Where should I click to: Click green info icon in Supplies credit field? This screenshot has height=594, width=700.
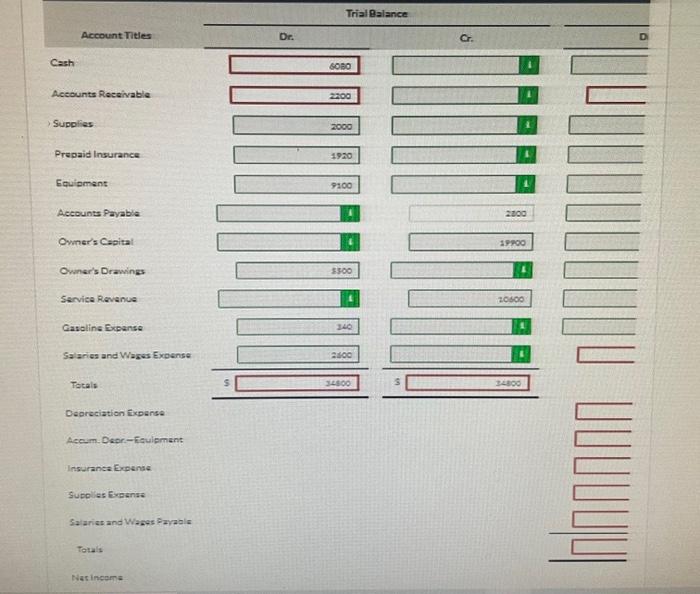pos(527,125)
